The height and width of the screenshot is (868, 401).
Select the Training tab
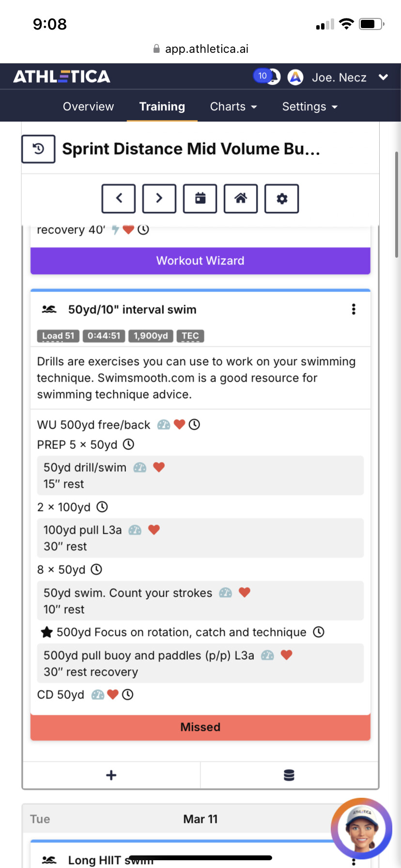click(x=162, y=107)
